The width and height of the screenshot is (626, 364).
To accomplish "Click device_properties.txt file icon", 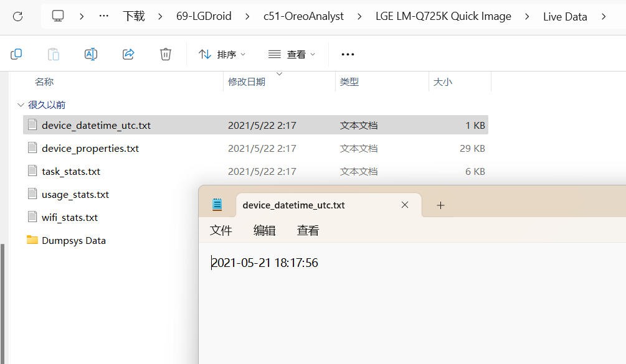I will [32, 148].
